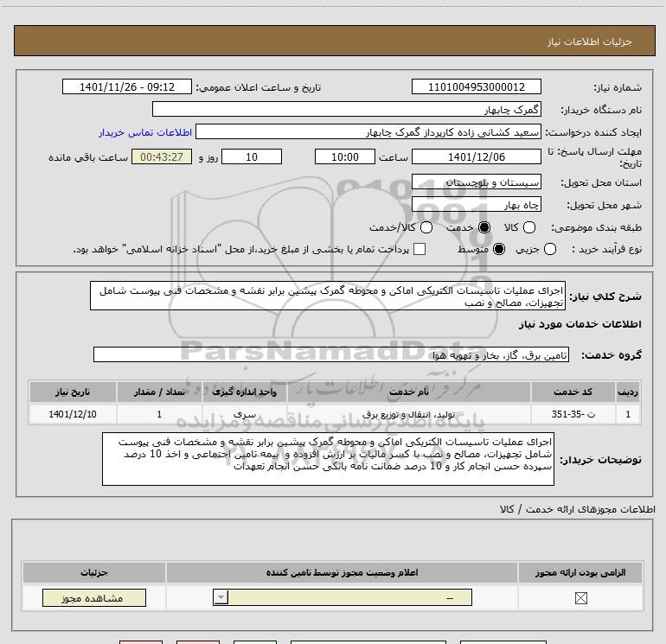This screenshot has width=666, height=644.
Task: Click the جزئیات اطلاعات نیاز page title
Action: point(589,41)
